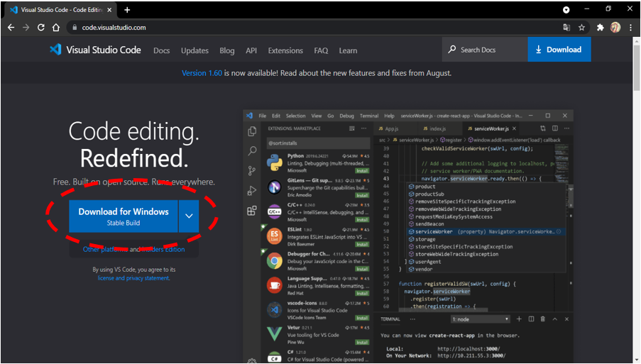Bookmark this page with the star icon
Image resolution: width=641 pixels, height=364 pixels.
coord(582,28)
